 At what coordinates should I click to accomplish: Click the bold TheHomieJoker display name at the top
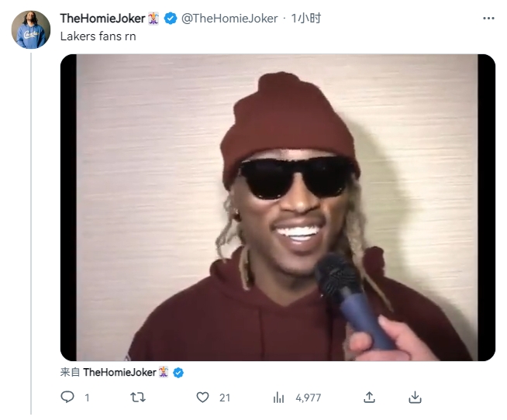click(x=102, y=19)
